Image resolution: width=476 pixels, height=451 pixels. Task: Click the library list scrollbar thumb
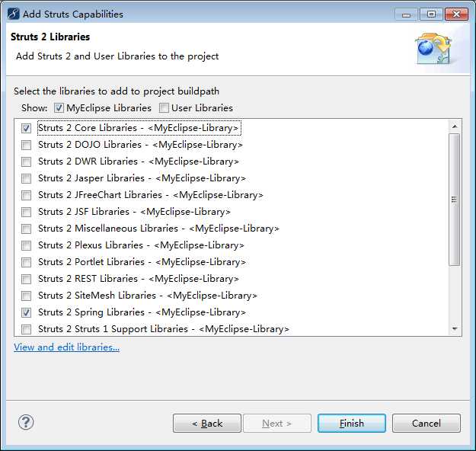coord(454,200)
